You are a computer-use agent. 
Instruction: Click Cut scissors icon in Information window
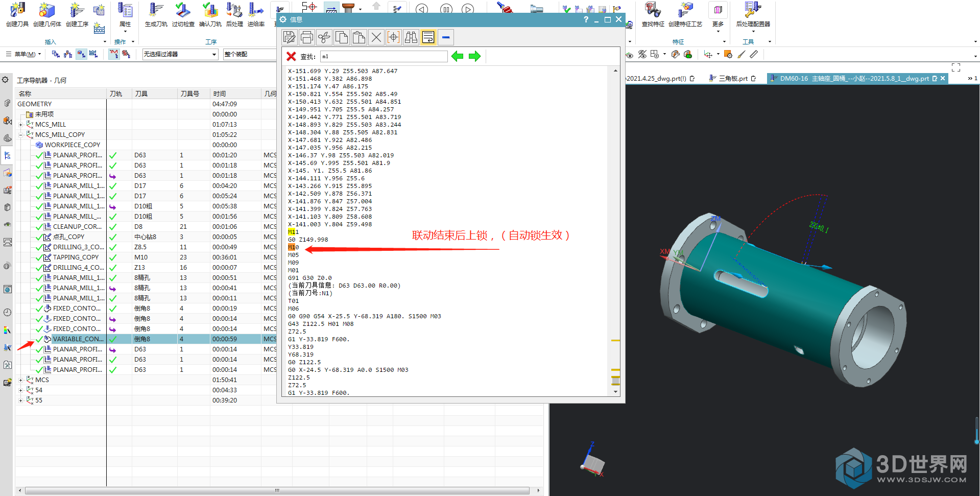click(324, 37)
